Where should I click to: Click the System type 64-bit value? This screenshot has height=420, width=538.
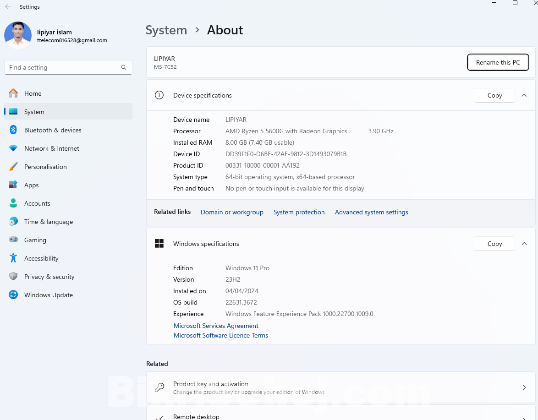coord(290,177)
